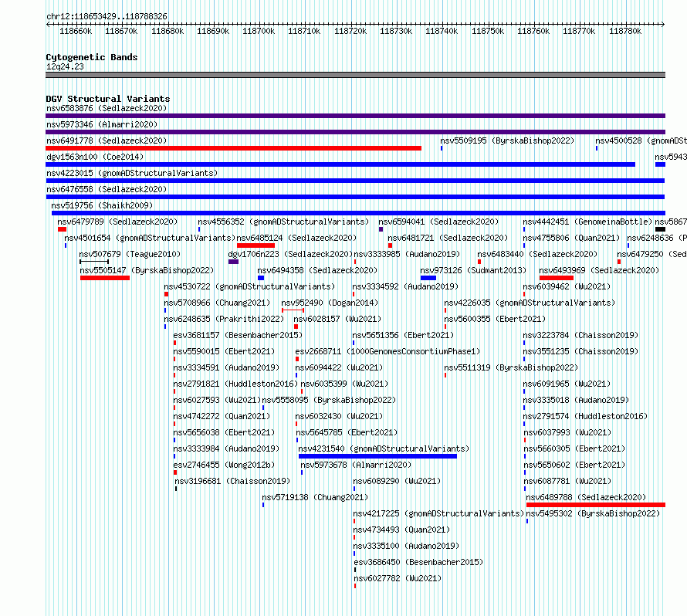Click nsv5509195 (ByrskaBishop2022) label

[507, 140]
